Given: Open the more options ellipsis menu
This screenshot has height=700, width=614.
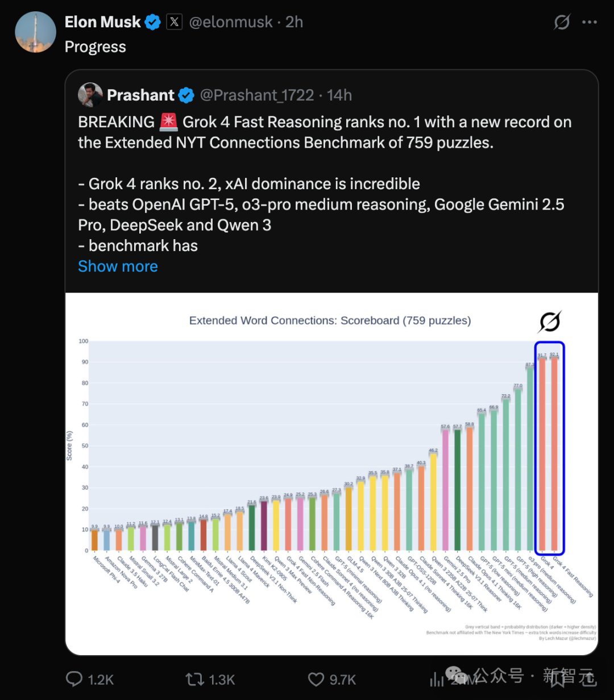Looking at the screenshot, I should click(x=590, y=22).
